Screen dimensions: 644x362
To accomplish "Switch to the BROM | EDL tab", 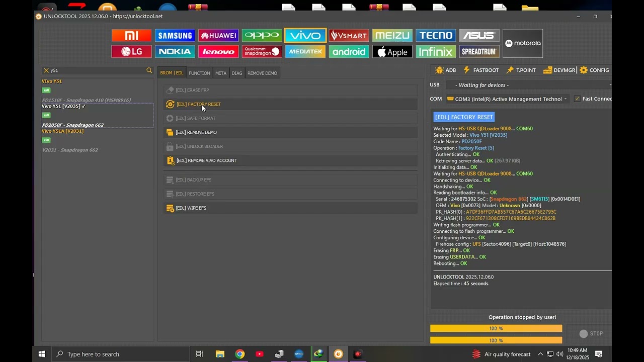I will pos(172,73).
